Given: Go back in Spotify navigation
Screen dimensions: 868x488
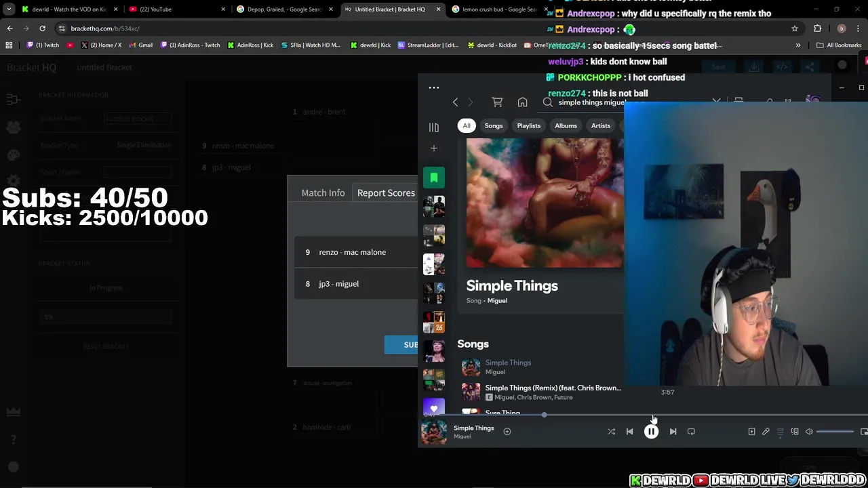Looking at the screenshot, I should (455, 102).
